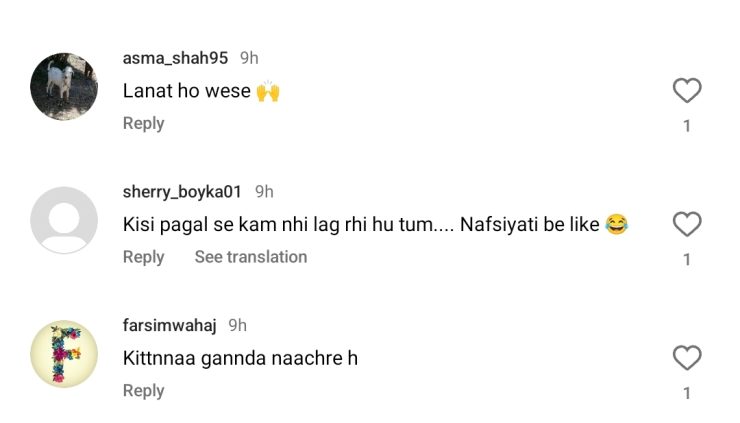
Task: Open the asma_shah95 username link
Action: (175, 58)
